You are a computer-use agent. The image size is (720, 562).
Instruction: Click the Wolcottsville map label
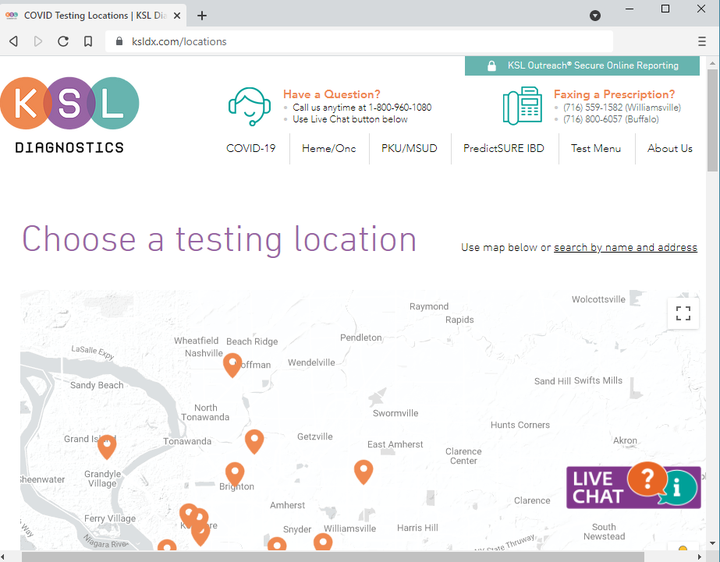tap(598, 299)
